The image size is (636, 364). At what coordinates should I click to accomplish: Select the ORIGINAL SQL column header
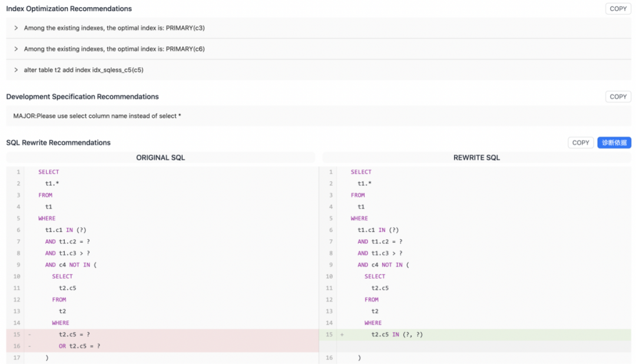[160, 158]
